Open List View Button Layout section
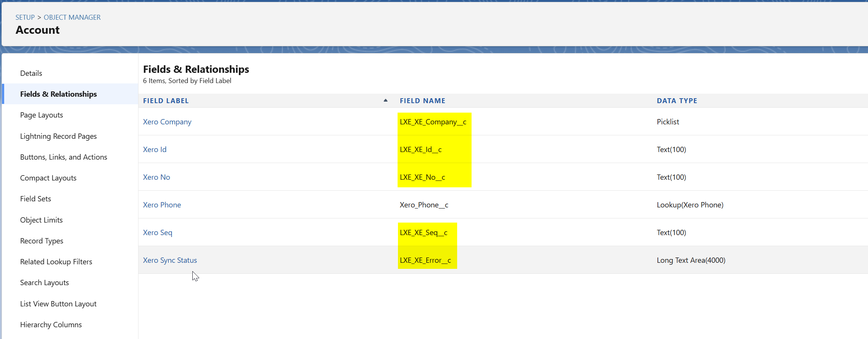The image size is (868, 339). [x=58, y=304]
